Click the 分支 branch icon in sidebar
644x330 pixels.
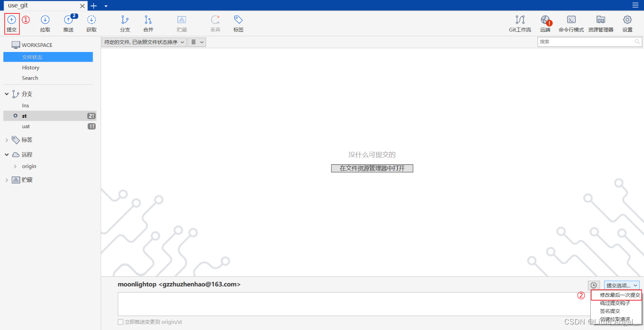[16, 94]
